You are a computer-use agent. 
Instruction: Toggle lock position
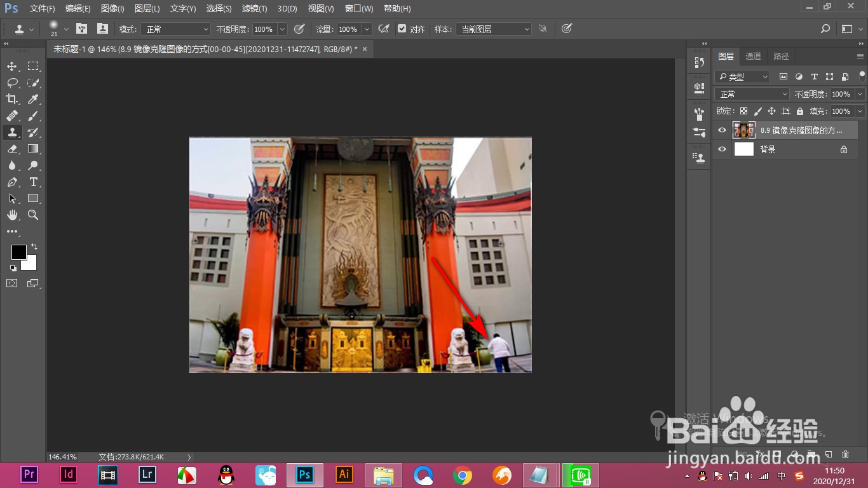771,111
